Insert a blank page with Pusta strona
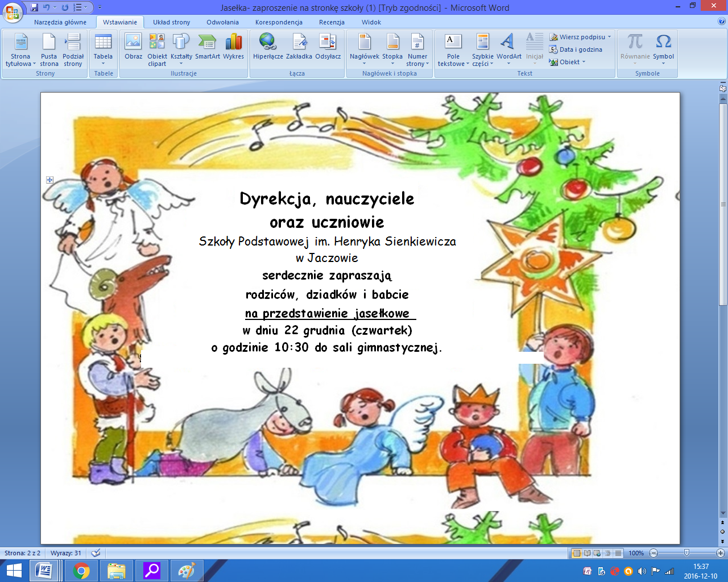The height and width of the screenshot is (582, 728). [x=49, y=48]
